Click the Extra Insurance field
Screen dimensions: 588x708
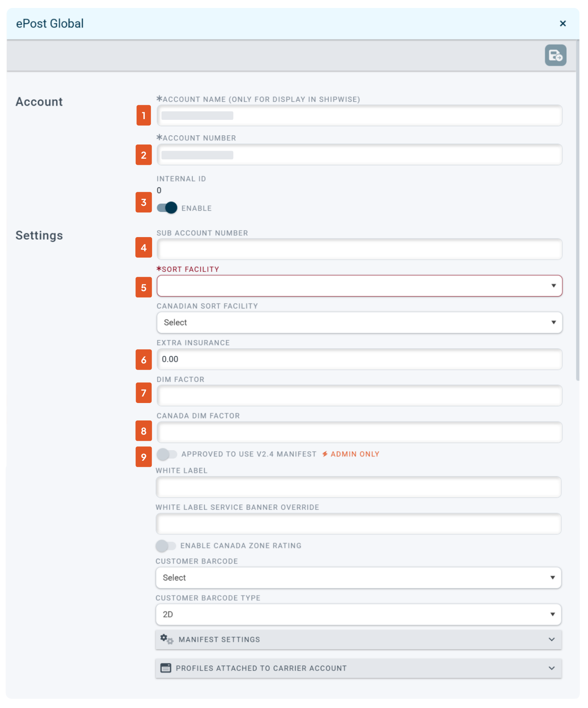[x=359, y=359]
